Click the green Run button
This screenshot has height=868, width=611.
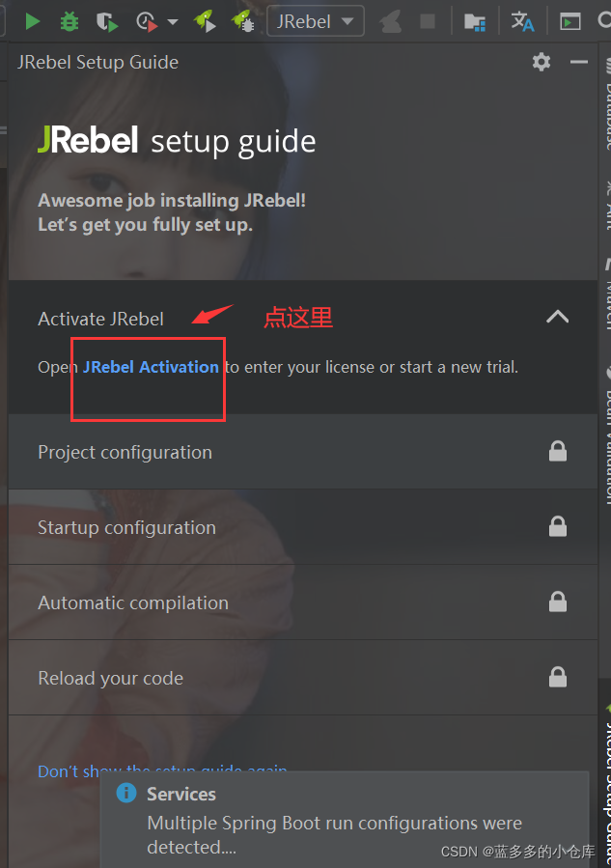[x=33, y=20]
